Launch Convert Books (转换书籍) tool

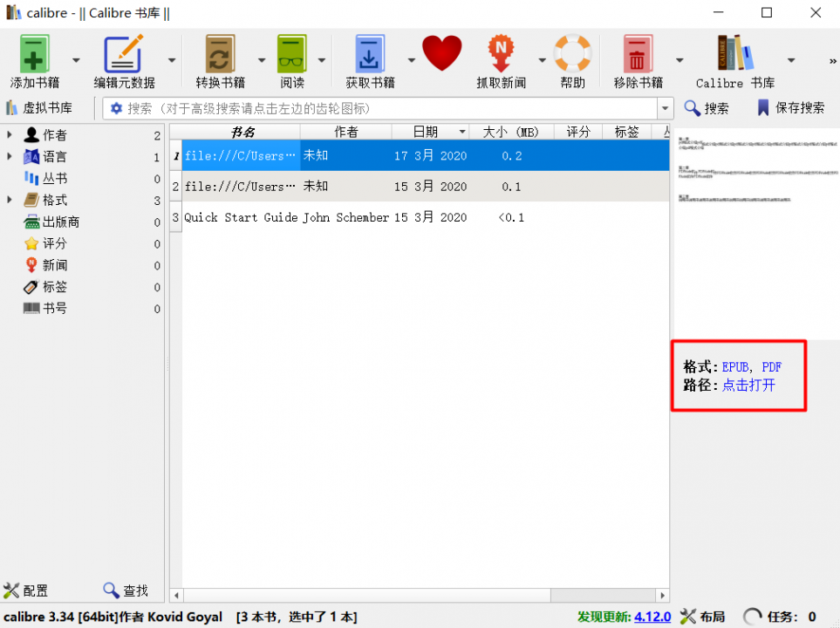(220, 53)
